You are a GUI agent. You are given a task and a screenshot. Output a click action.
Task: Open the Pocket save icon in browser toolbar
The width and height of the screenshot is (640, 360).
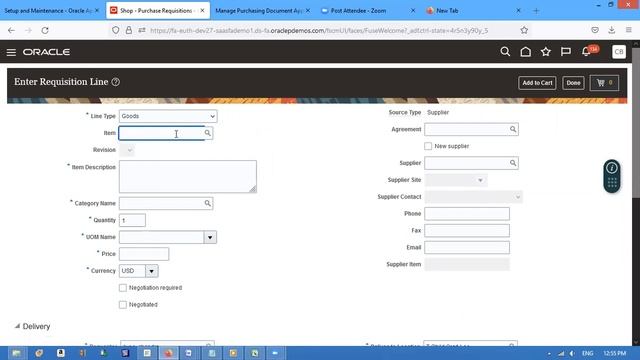tap(595, 30)
